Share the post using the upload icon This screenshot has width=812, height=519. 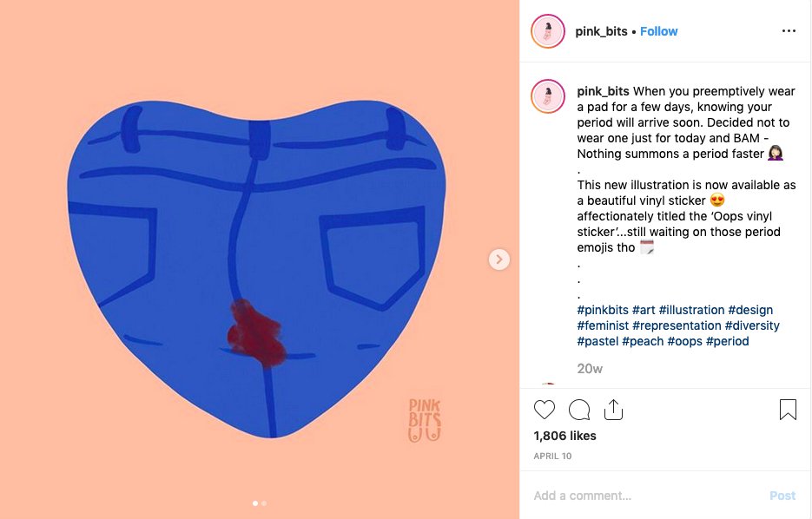[x=613, y=410]
